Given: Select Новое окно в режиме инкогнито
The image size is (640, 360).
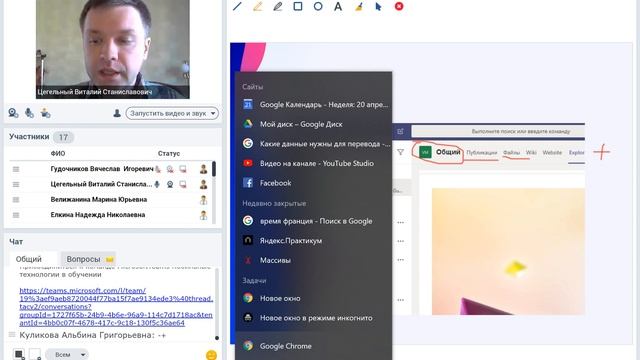Looking at the screenshot, I should tap(314, 318).
